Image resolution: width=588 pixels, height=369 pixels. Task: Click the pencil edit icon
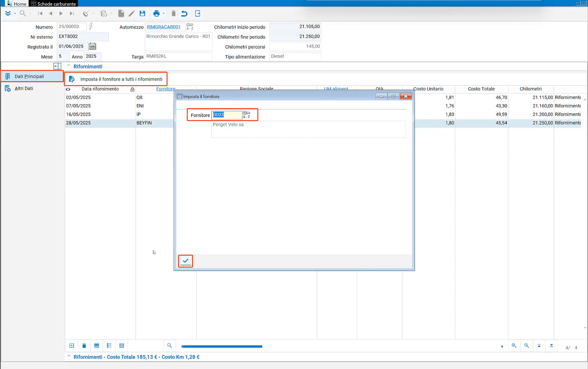click(132, 13)
